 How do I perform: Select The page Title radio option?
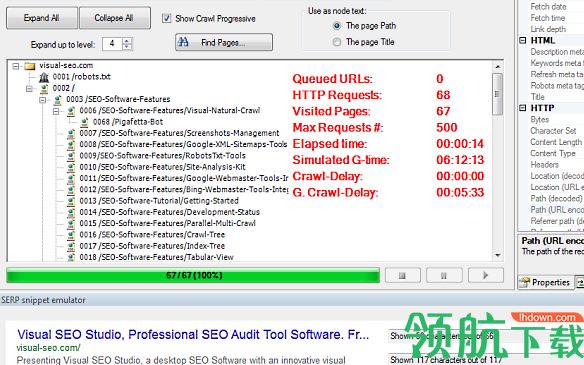[337, 42]
